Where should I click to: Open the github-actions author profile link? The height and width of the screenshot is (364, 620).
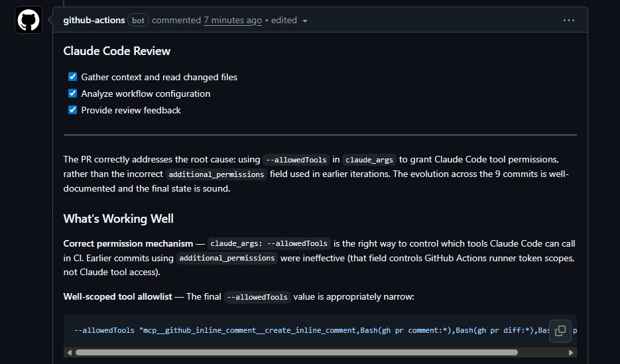[94, 21]
